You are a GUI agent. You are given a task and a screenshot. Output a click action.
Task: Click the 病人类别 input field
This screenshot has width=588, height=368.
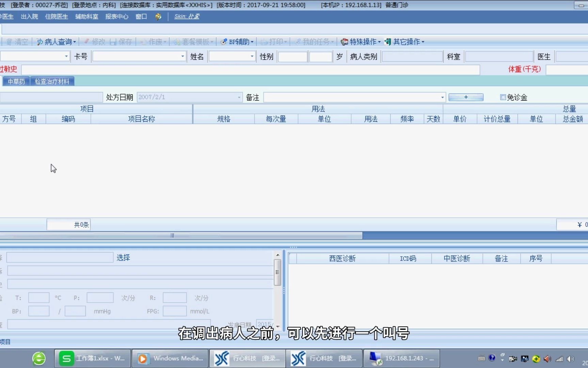(x=412, y=57)
